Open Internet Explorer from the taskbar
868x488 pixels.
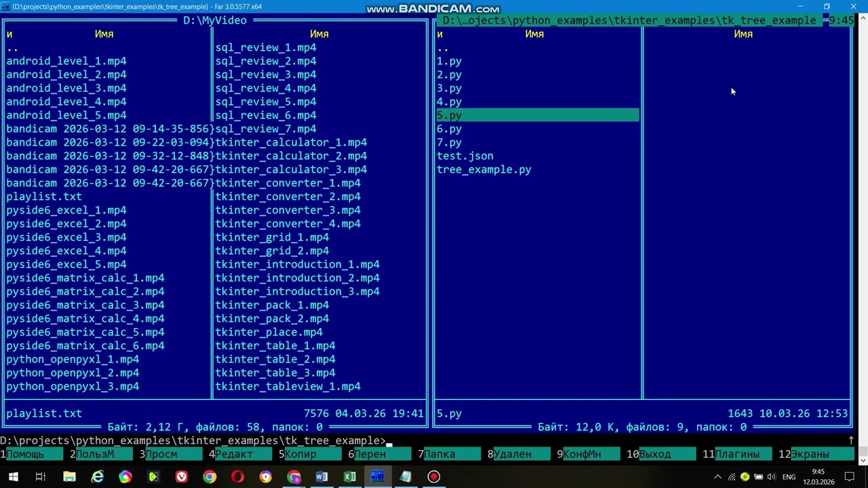[x=98, y=477]
